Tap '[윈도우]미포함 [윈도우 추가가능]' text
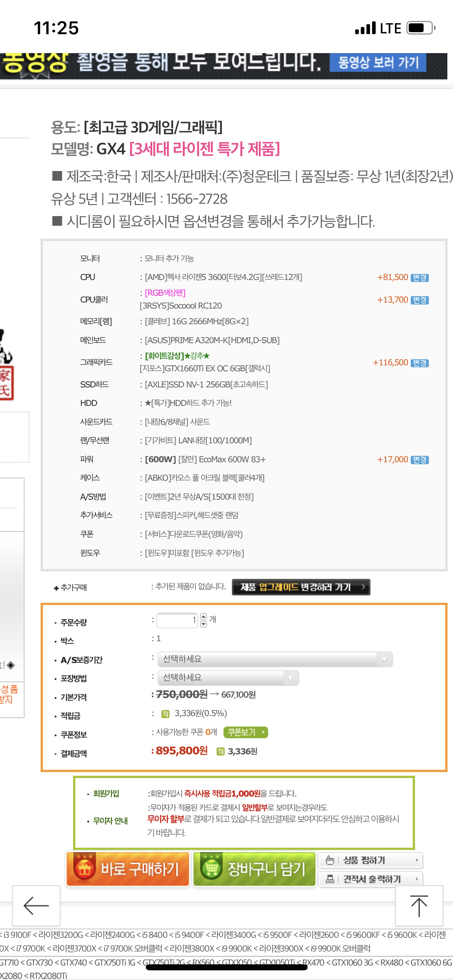Image resolution: width=453 pixels, height=980 pixels. point(194,553)
